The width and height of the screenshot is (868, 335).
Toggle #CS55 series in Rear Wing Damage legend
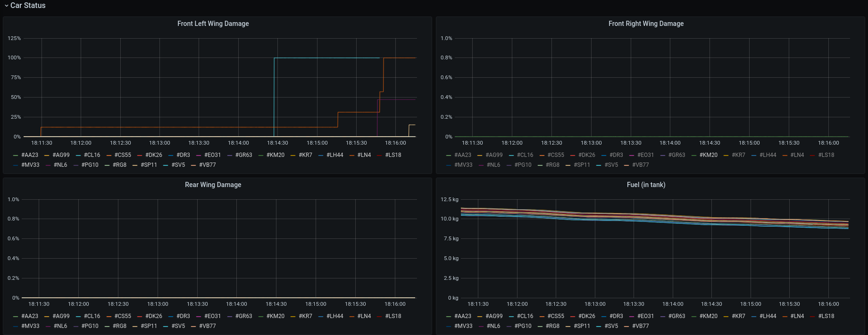pyautogui.click(x=123, y=316)
